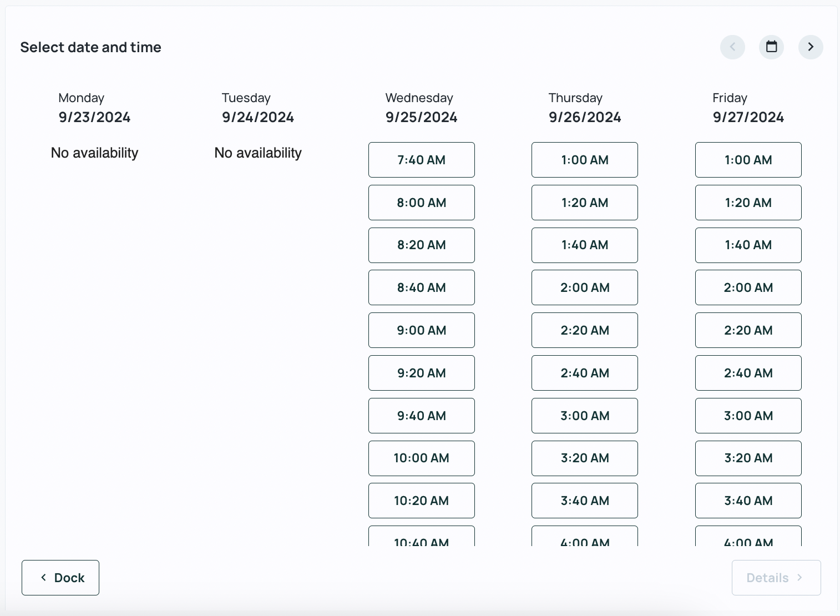Viewport: 840px width, 616px height.
Task: Select 1:40 AM on Thursday 9/26
Action: [x=585, y=245]
